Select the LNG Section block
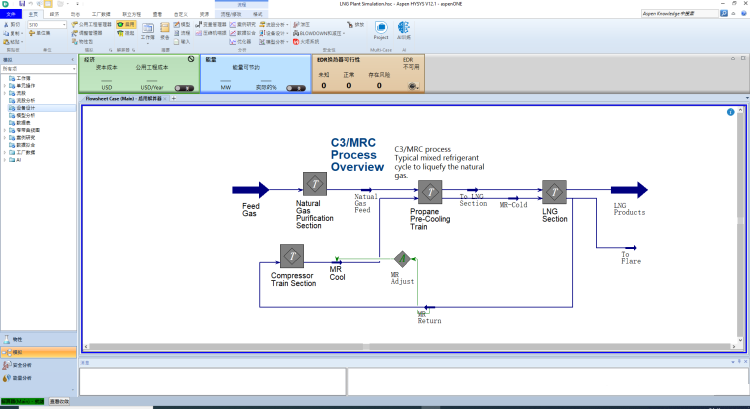This screenshot has height=409, width=750. 554,192
